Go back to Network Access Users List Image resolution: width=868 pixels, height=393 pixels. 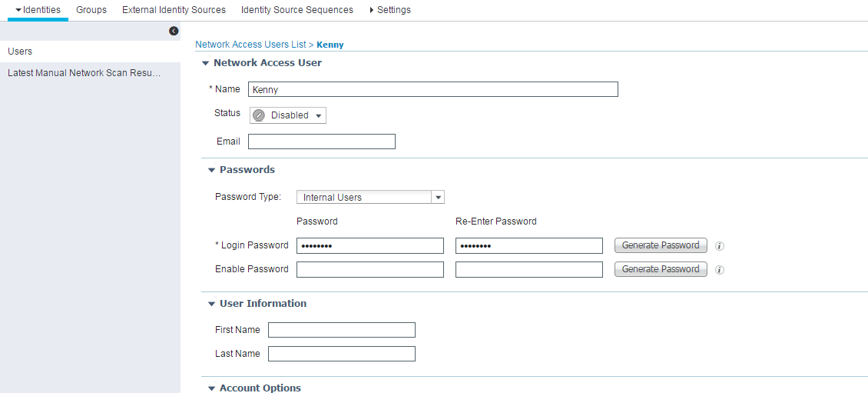(250, 45)
